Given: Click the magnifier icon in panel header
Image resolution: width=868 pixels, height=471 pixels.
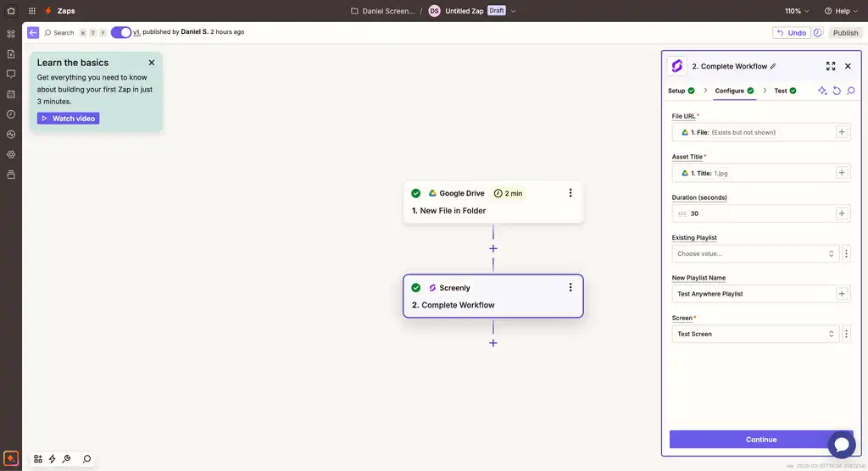Looking at the screenshot, I should coord(851,91).
